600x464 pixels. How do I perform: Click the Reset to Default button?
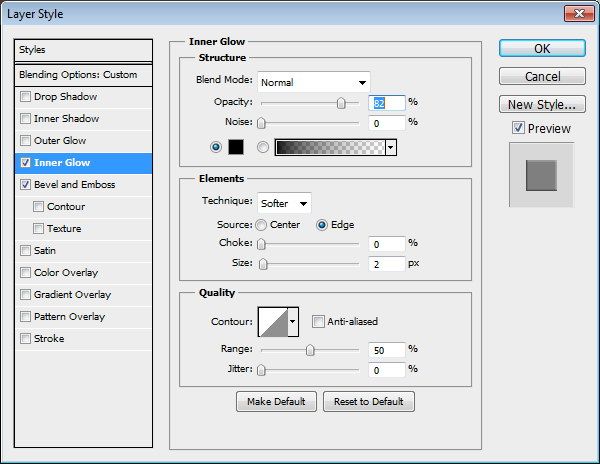(368, 401)
